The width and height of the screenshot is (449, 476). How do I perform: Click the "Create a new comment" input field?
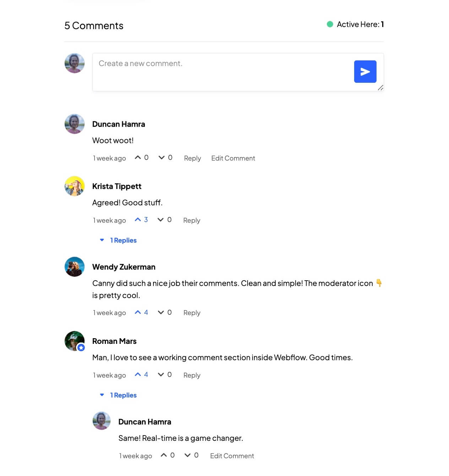(x=213, y=64)
